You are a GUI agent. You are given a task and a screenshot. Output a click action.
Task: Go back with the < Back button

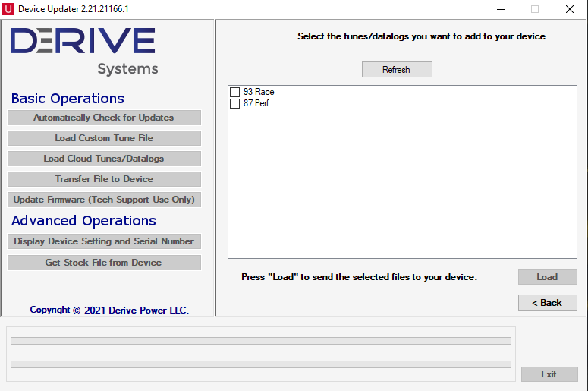(x=548, y=302)
